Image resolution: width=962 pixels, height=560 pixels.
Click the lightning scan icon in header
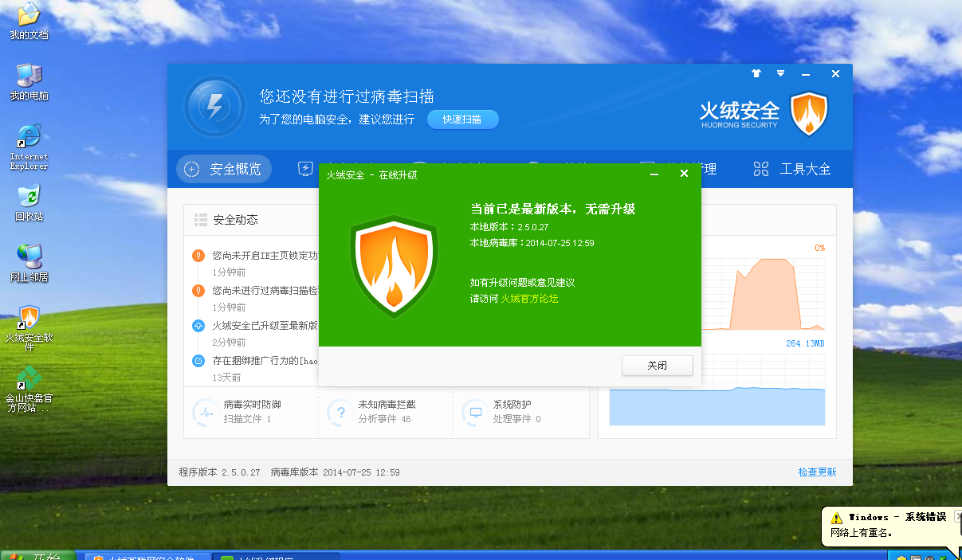pos(214,106)
